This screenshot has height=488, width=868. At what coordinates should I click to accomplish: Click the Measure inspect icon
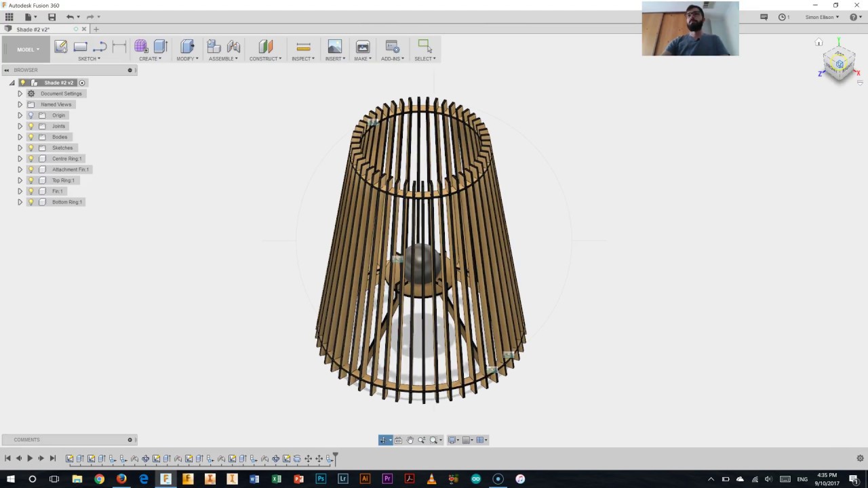(303, 46)
